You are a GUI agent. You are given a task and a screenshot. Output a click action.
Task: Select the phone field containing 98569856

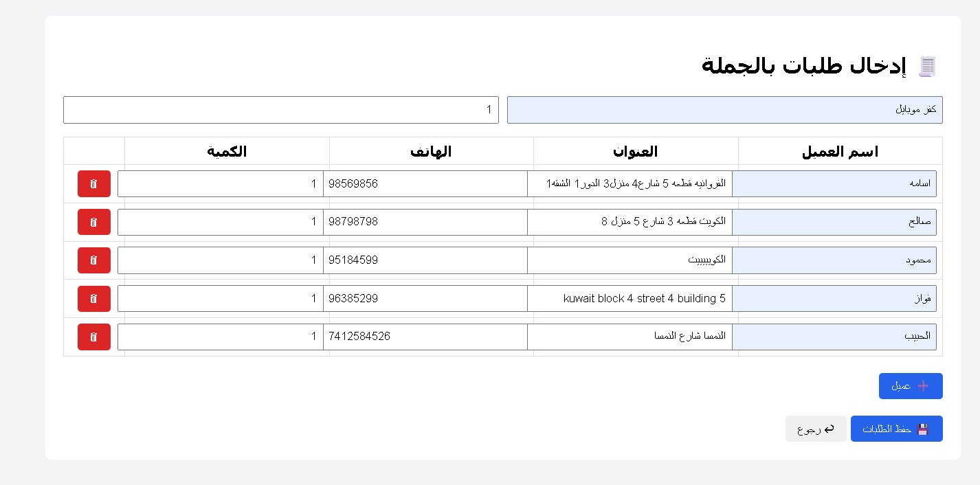426,183
